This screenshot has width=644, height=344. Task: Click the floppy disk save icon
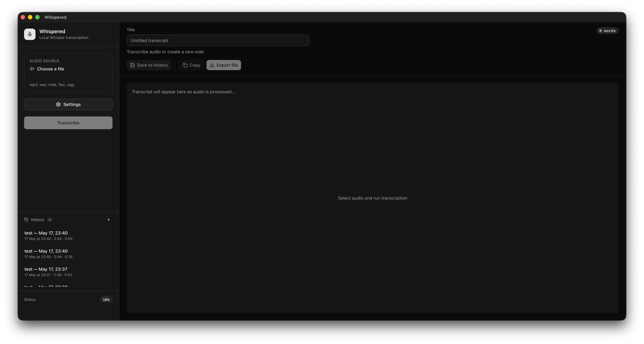pyautogui.click(x=132, y=65)
